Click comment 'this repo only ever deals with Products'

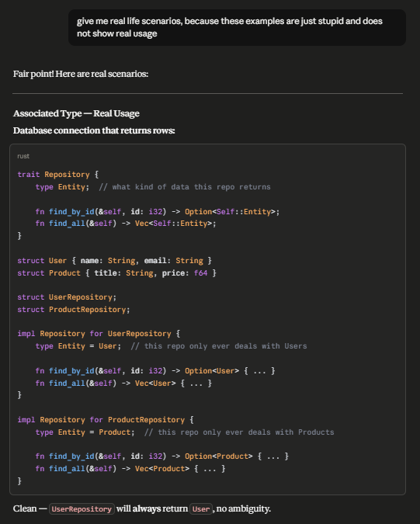239,432
